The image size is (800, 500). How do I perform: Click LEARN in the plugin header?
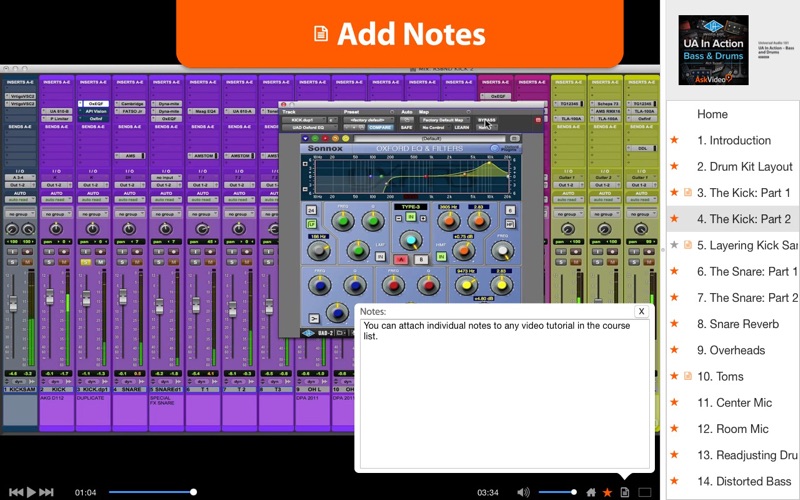[461, 127]
